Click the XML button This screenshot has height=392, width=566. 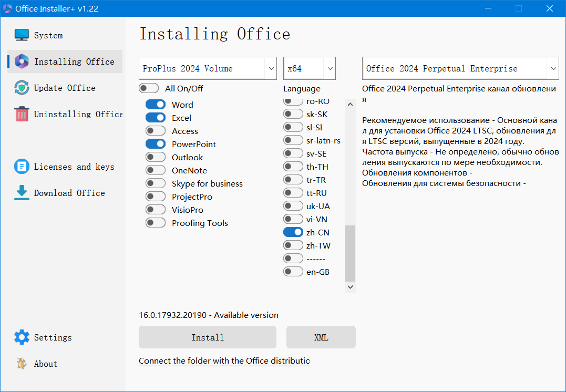pyautogui.click(x=321, y=337)
